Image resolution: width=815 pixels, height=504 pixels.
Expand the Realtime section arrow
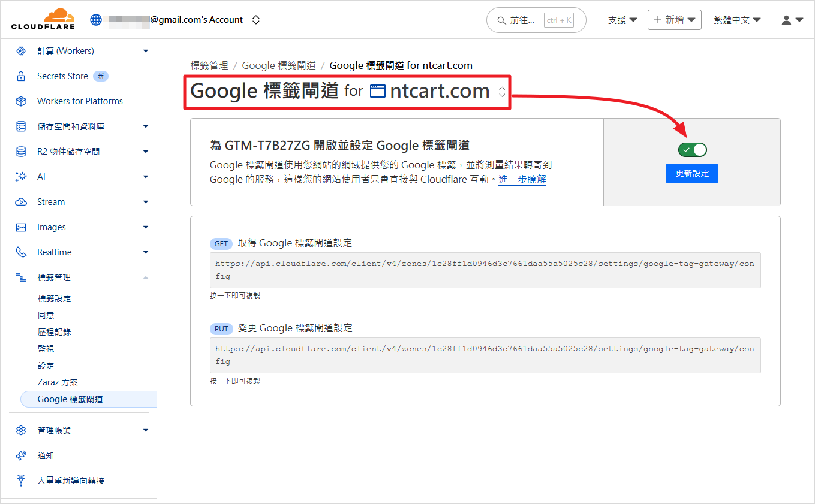[146, 252]
